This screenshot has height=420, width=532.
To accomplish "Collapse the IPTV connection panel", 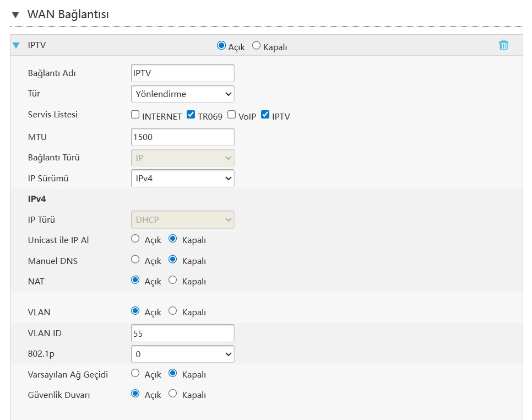I will tap(16, 45).
